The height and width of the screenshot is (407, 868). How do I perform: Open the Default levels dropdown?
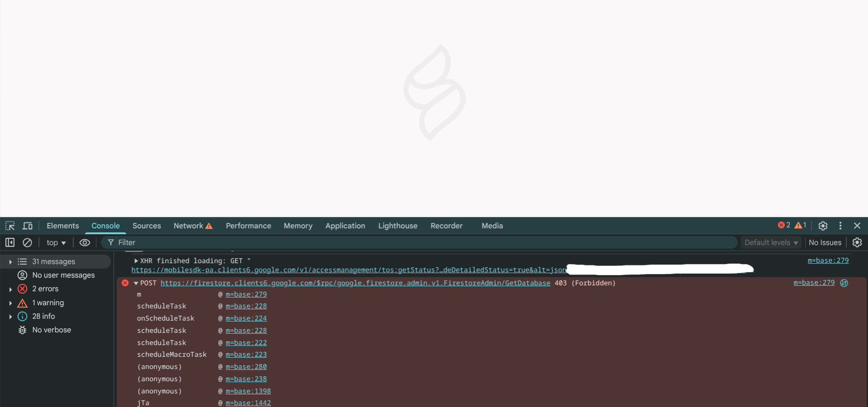771,242
